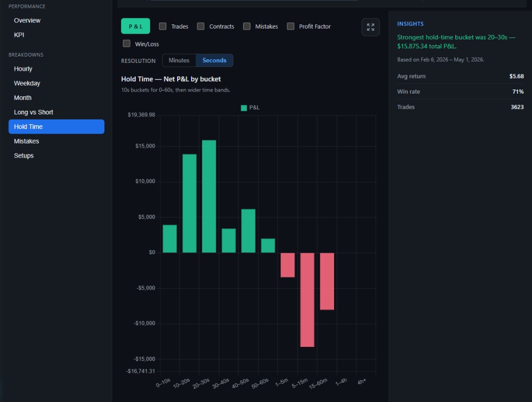The height and width of the screenshot is (402, 532).
Task: Click the date range 'Based on Feb 6, 2026' text
Action: (441, 59)
